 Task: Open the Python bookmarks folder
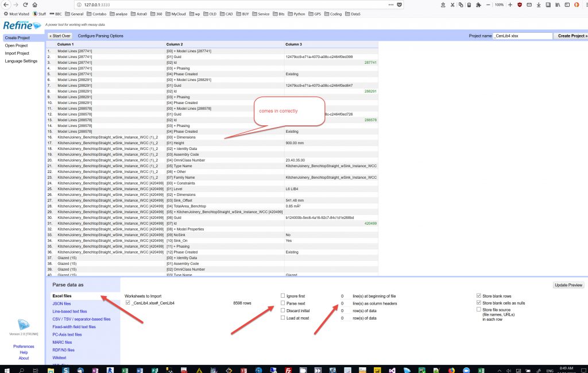297,14
